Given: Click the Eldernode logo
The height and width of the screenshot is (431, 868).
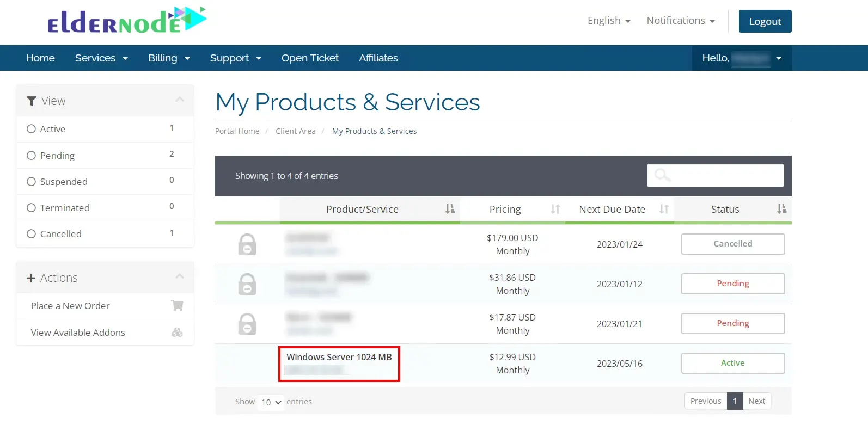Looking at the screenshot, I should pyautogui.click(x=127, y=21).
